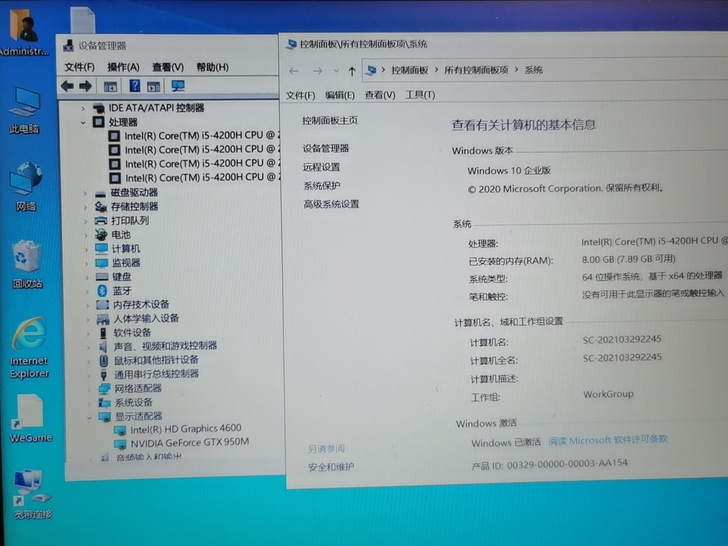Select the WeGame desktop shortcut

[x=30, y=418]
